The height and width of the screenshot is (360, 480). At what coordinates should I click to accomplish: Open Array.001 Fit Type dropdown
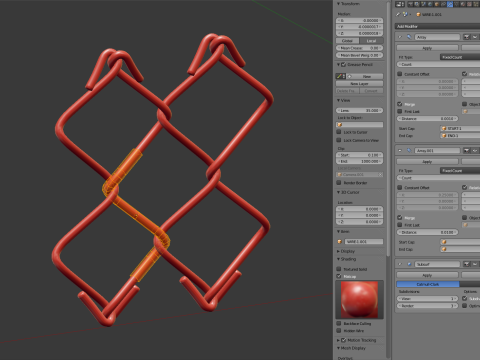460,171
